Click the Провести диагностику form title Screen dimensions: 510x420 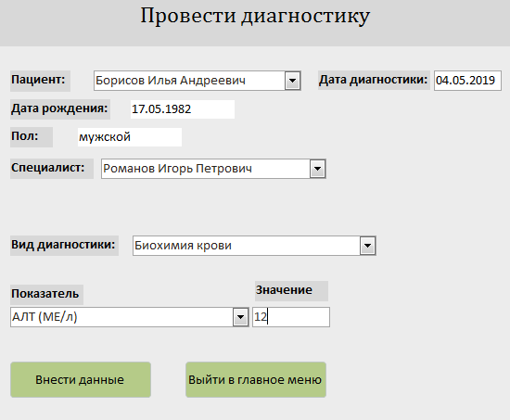click(x=255, y=16)
